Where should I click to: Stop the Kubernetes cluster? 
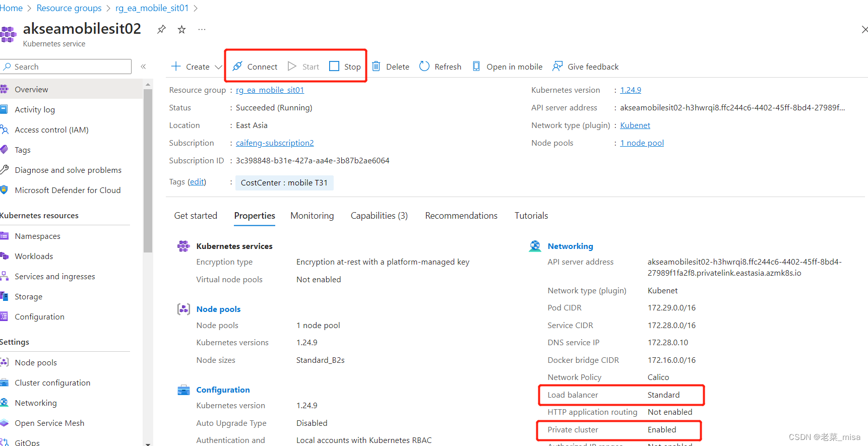pos(345,67)
